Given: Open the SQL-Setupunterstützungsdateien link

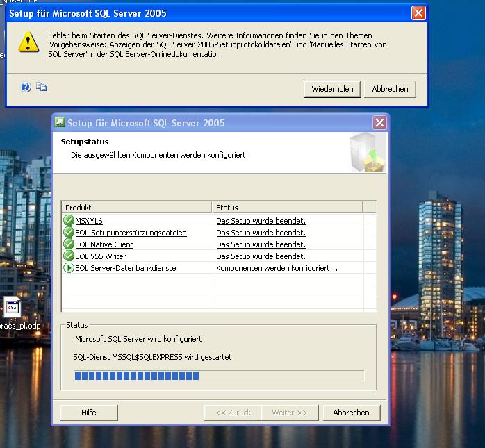Looking at the screenshot, I should click(131, 233).
